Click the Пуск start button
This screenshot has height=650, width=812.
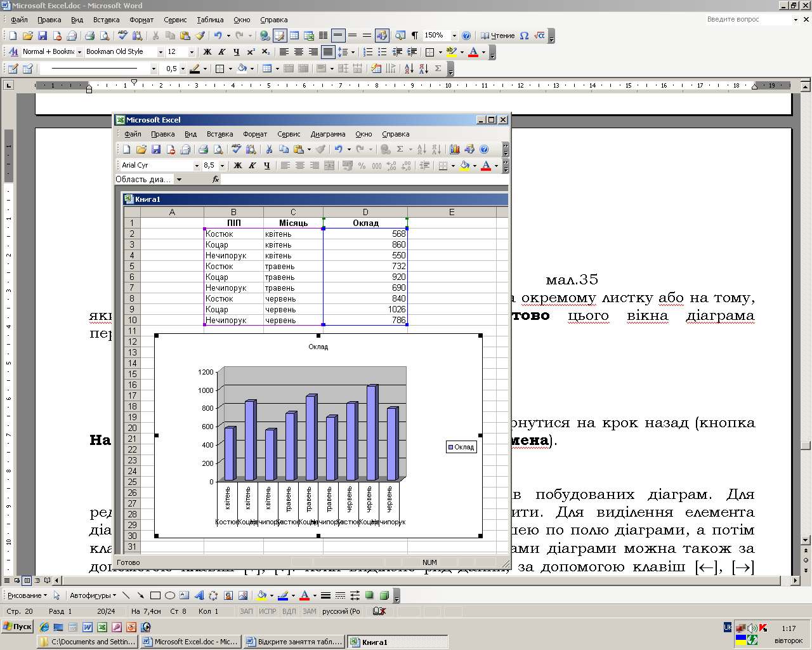18,627
